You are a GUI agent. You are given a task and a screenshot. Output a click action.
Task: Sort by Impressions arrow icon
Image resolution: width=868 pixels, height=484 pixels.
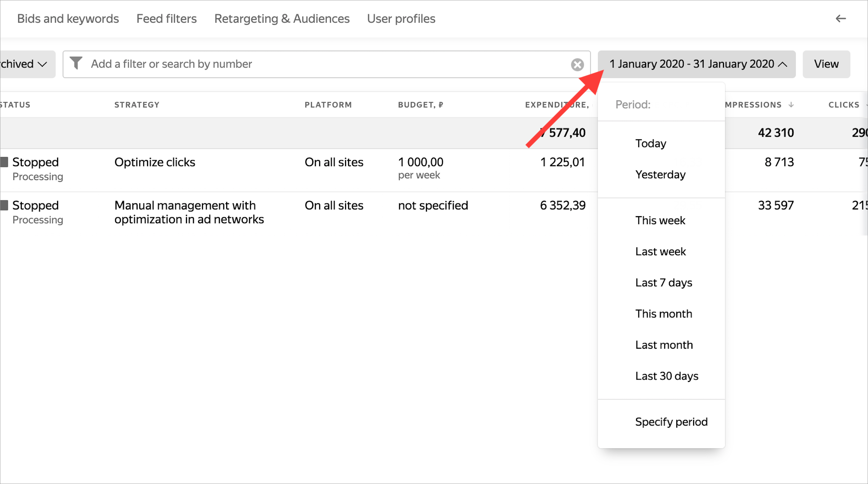[791, 105]
